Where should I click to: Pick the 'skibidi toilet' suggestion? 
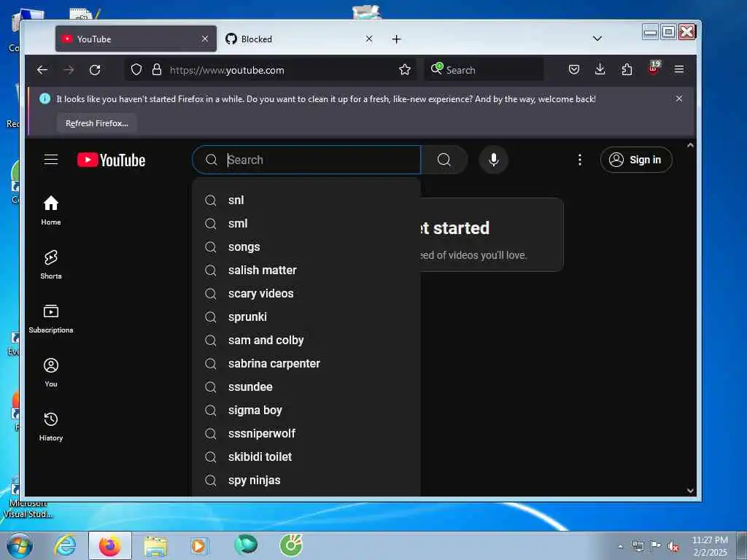[x=306, y=456]
